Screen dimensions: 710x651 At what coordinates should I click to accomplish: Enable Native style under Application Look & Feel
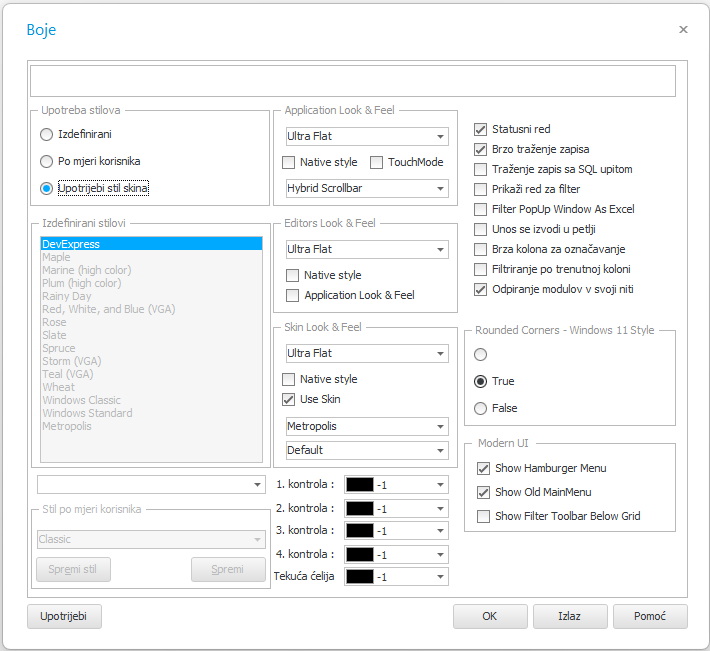pyautogui.click(x=288, y=162)
